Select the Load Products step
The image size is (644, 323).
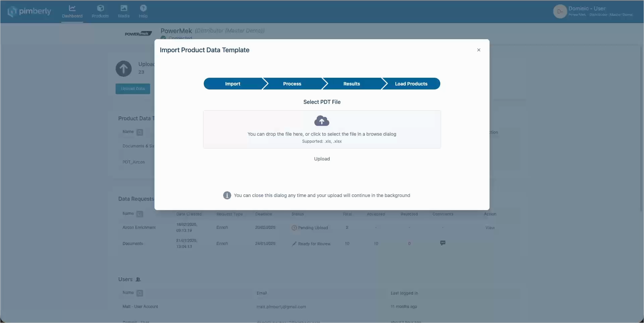[411, 84]
